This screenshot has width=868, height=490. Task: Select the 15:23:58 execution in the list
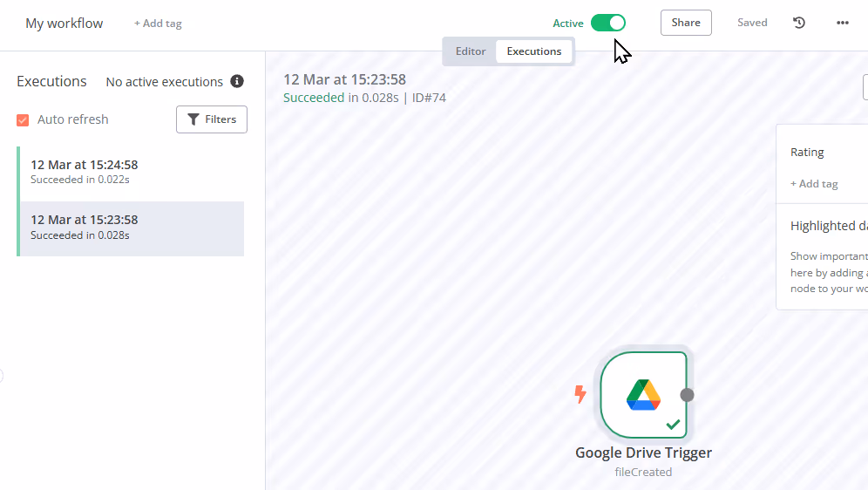[131, 228]
